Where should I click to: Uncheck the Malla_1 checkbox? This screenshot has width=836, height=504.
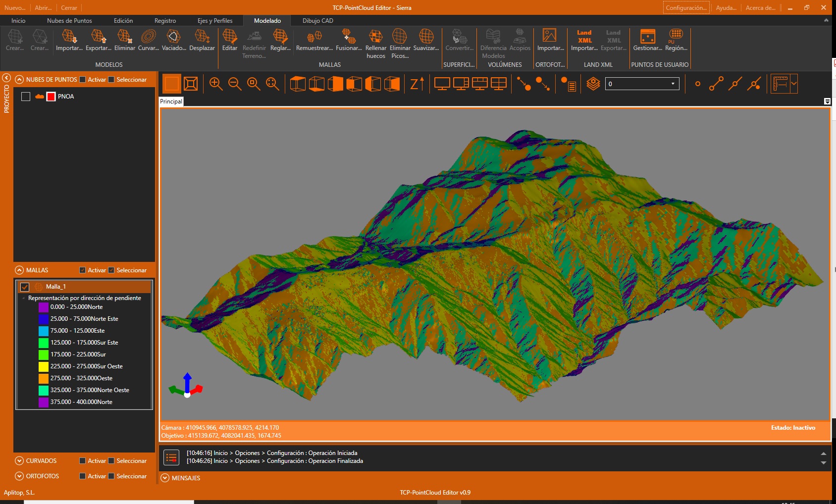pyautogui.click(x=25, y=287)
